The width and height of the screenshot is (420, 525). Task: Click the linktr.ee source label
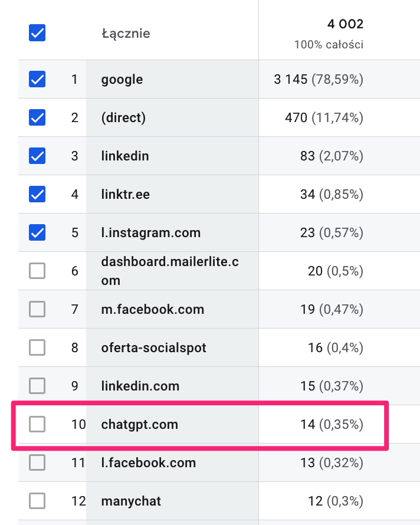click(126, 194)
